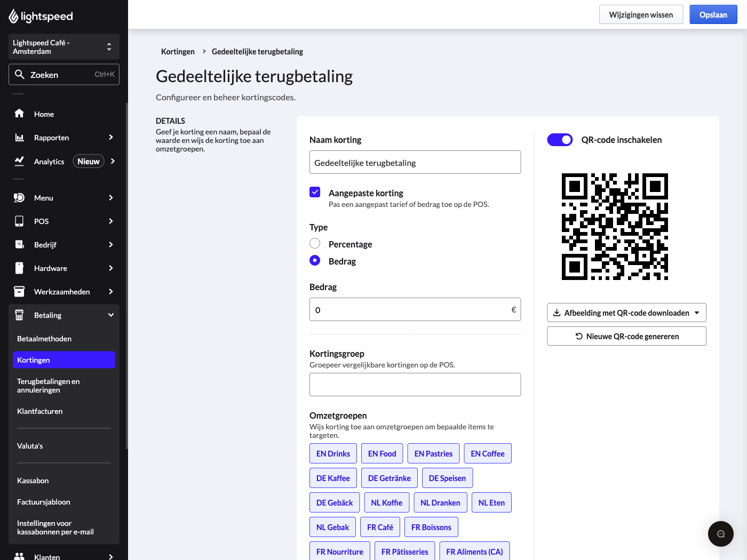Toggle the NL Koffie revenue group
This screenshot has height=560, width=747.
point(387,502)
